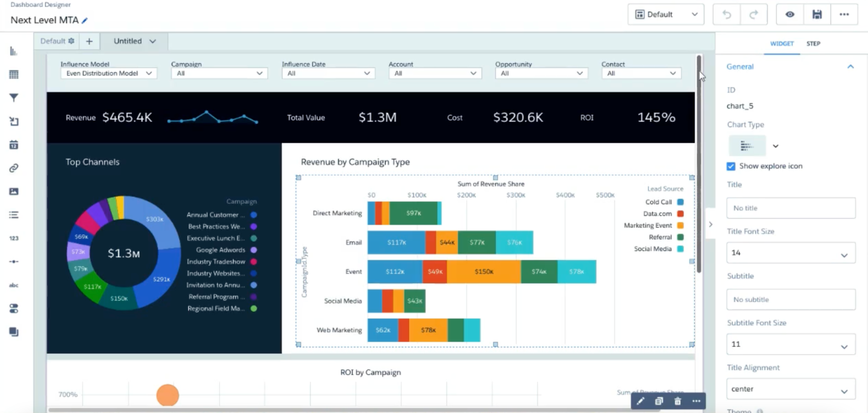Click the date widget calendar icon
This screenshot has height=413, width=868.
pos(14,145)
